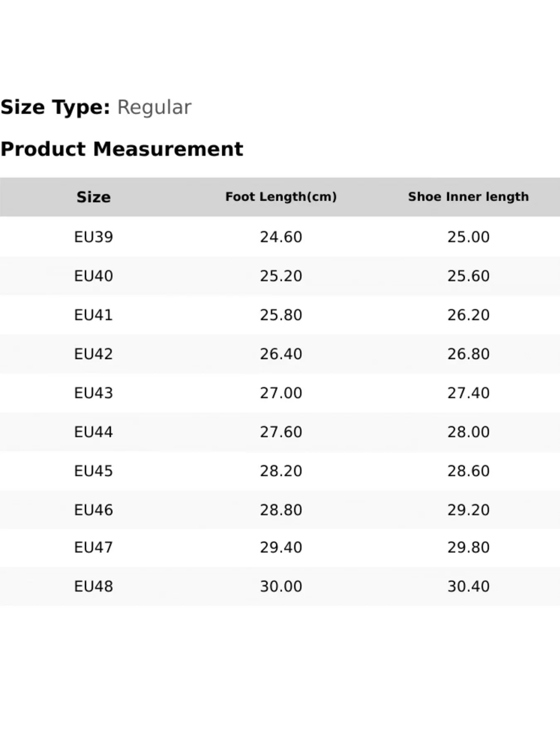Click the EU42 size entry

click(93, 354)
